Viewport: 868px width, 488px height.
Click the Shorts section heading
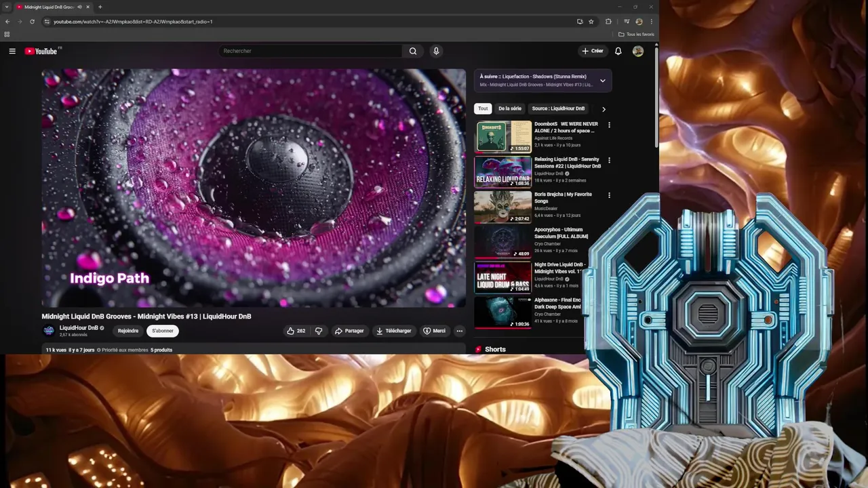click(x=495, y=349)
